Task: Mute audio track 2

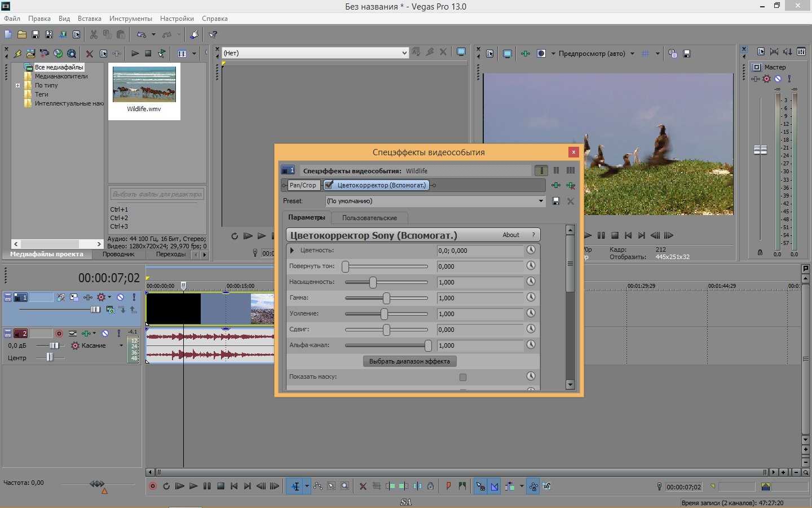Action: (105, 334)
